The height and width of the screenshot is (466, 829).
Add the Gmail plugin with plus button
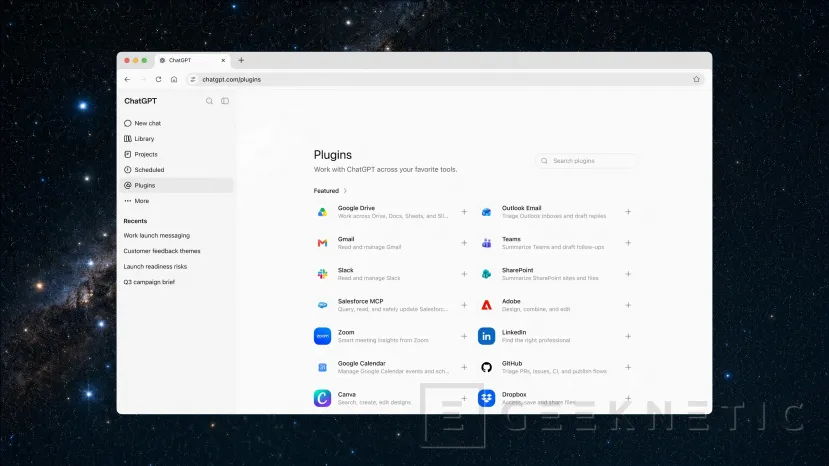[x=464, y=243]
